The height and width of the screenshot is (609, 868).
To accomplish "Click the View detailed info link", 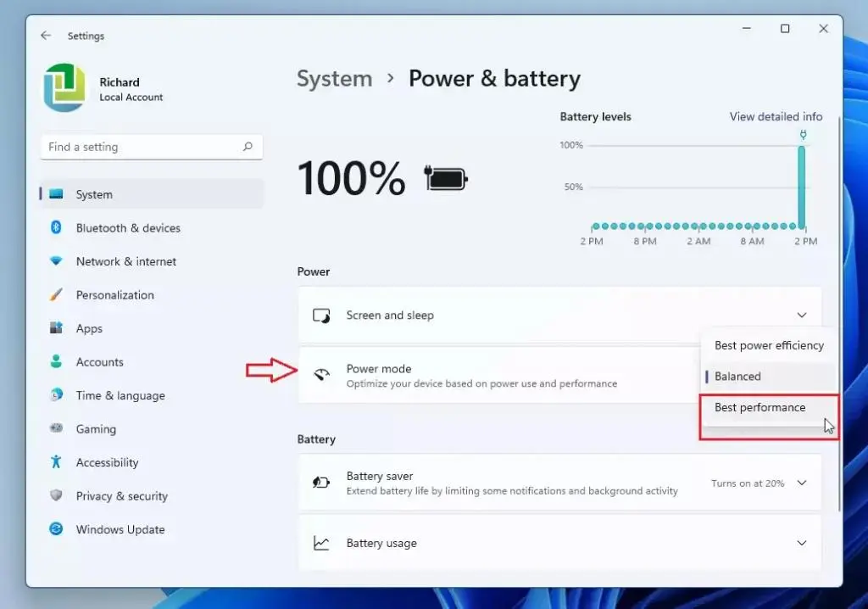I will [776, 117].
